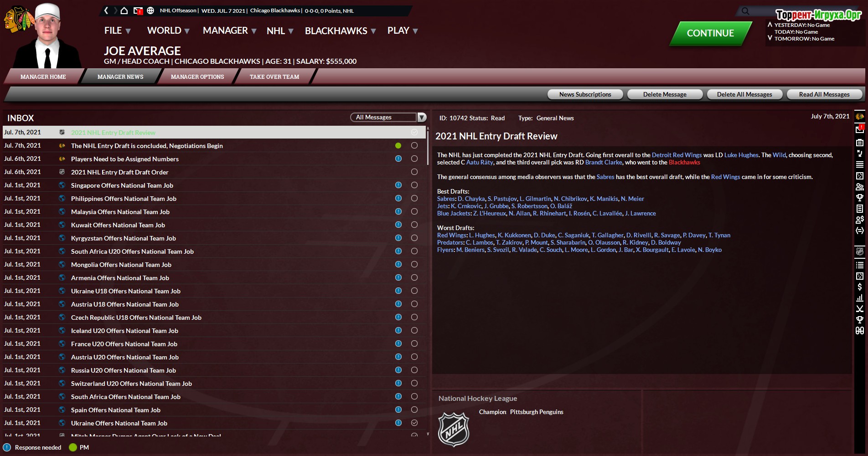Open the crossed hockey sticks icon
868x456 pixels.
click(860, 309)
